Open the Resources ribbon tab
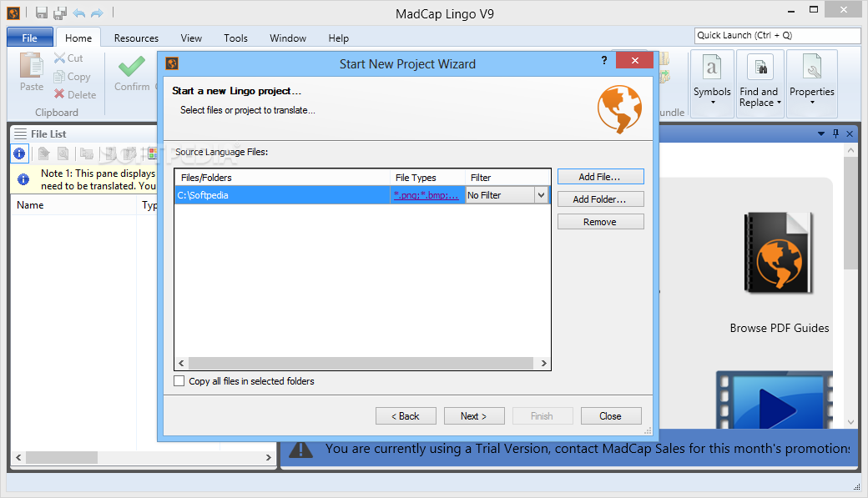This screenshot has width=868, height=498. 136,38
